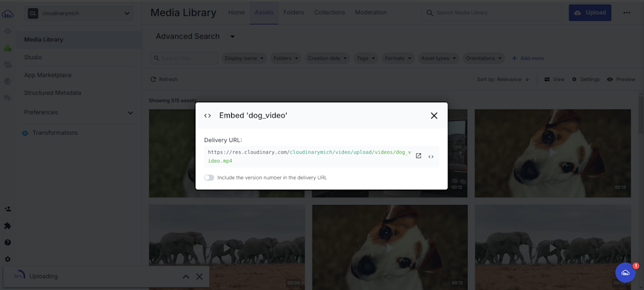
Task: Open the Asset types filter dropdown
Action: click(x=438, y=59)
